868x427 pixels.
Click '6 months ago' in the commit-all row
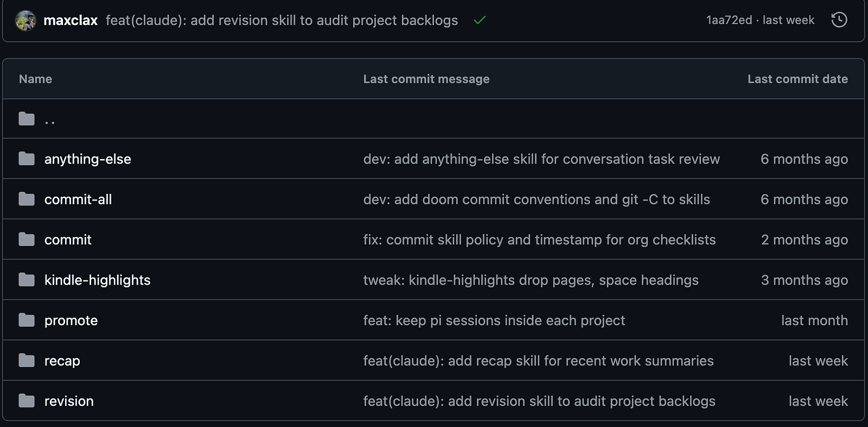point(804,199)
